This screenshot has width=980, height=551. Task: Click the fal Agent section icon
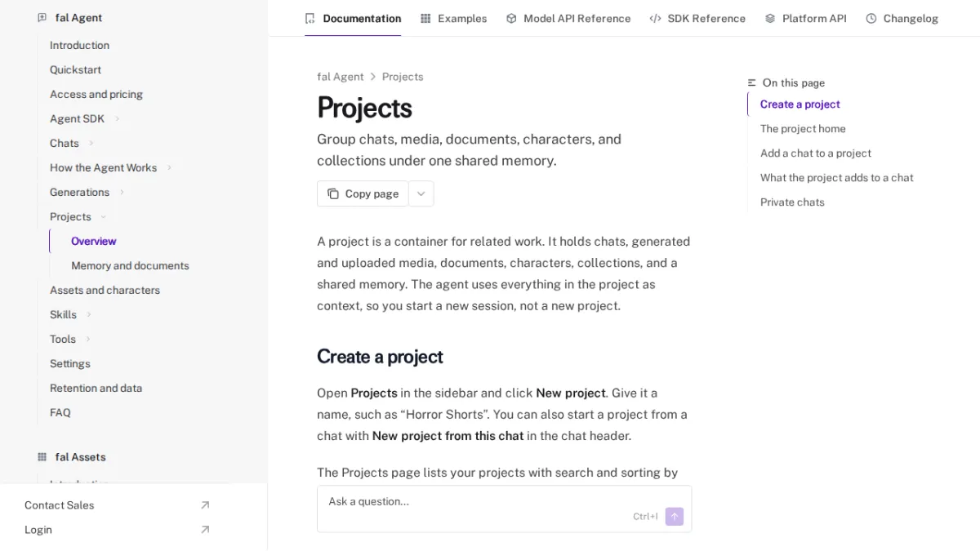click(x=42, y=17)
